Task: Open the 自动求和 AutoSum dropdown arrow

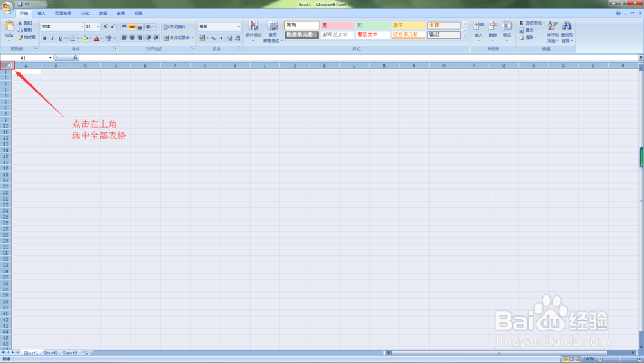Action: point(544,23)
